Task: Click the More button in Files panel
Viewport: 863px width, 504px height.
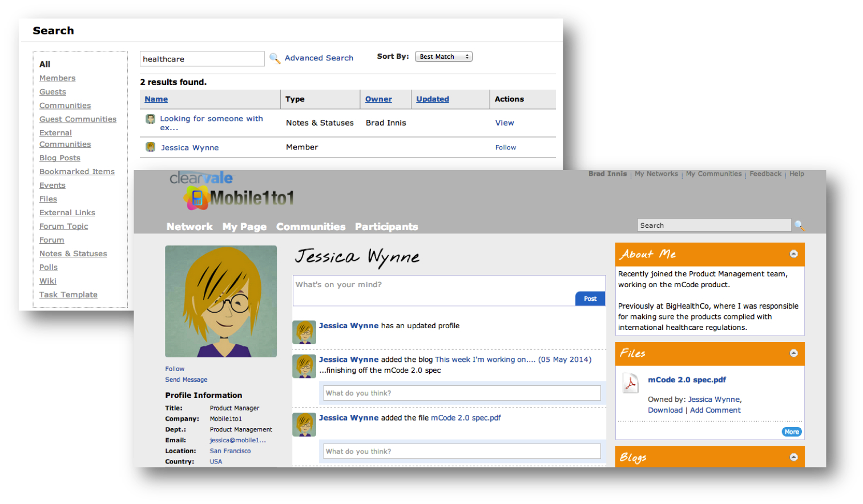Action: (792, 432)
